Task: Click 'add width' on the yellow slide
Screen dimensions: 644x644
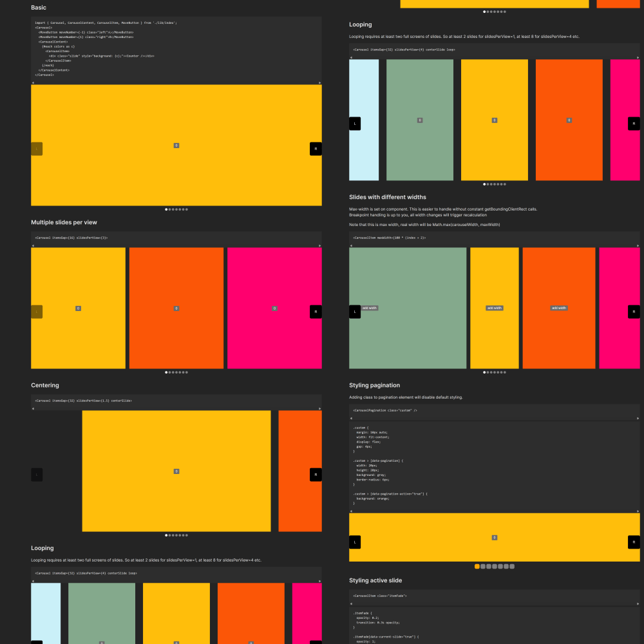Action: 494,308
